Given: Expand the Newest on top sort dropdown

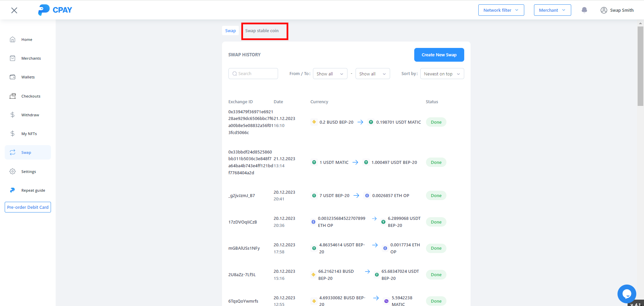Looking at the screenshot, I should (442, 74).
